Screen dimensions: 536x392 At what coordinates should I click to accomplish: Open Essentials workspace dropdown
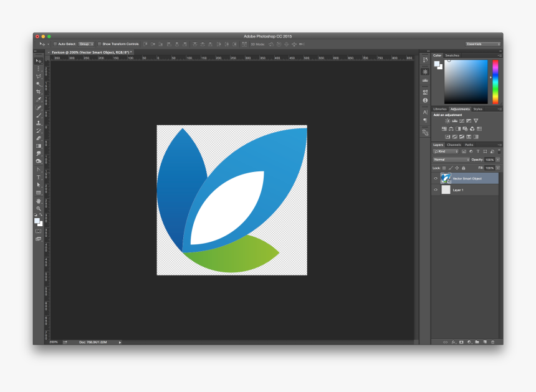point(483,44)
